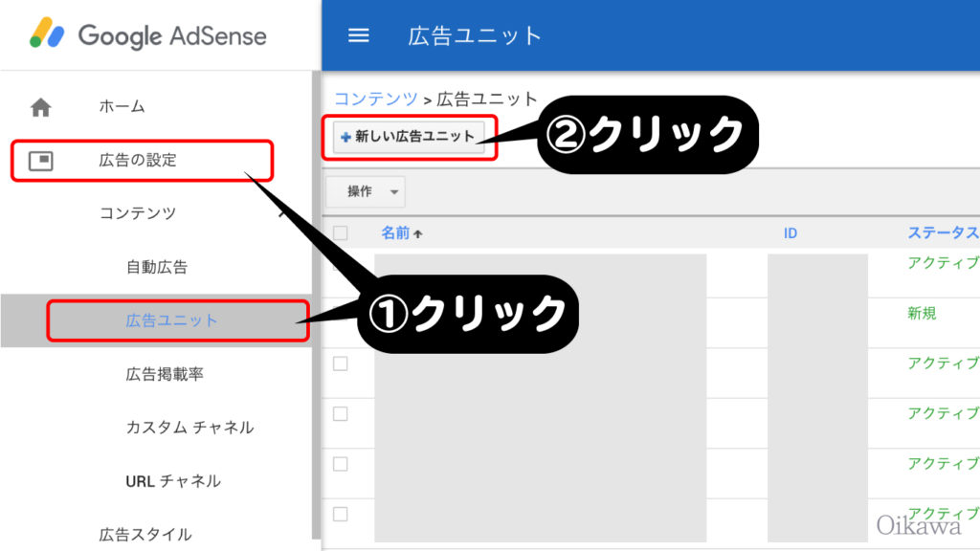This screenshot has width=980, height=551.
Task: Expand the 広告スタイル sidebar item
Action: (145, 534)
